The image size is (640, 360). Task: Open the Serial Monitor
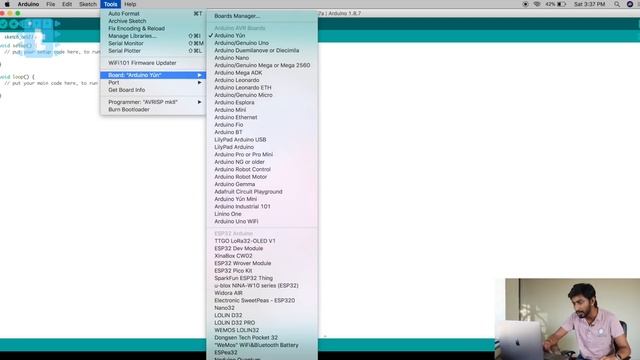(x=153, y=43)
